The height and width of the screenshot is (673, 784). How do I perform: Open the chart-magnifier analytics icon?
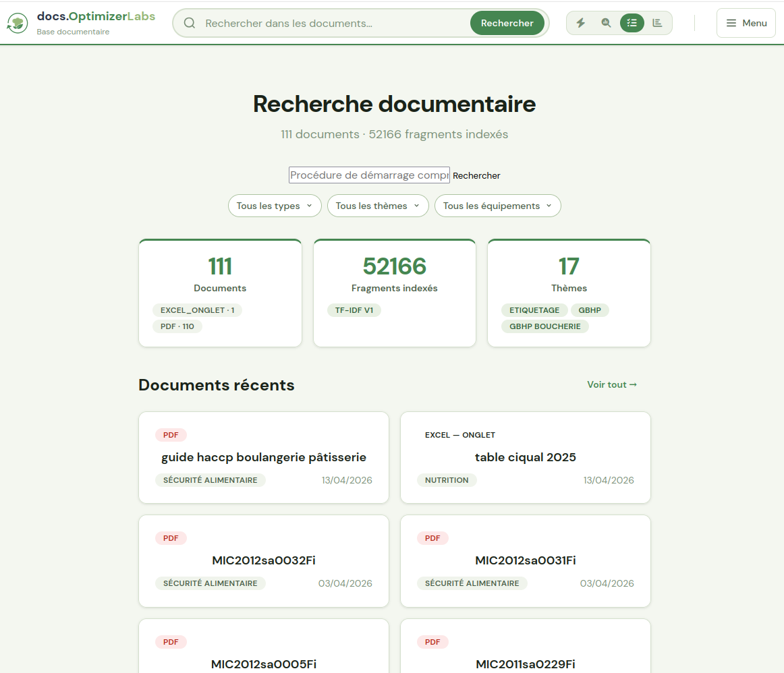(x=606, y=22)
